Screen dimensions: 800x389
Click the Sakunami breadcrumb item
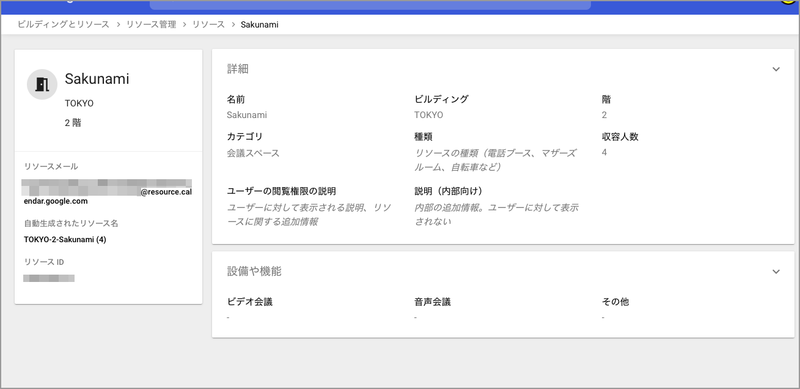[260, 24]
